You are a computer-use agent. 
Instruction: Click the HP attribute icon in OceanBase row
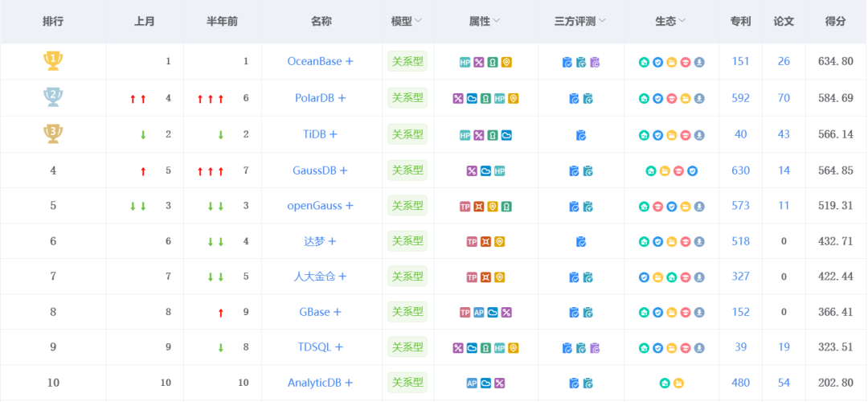click(465, 62)
